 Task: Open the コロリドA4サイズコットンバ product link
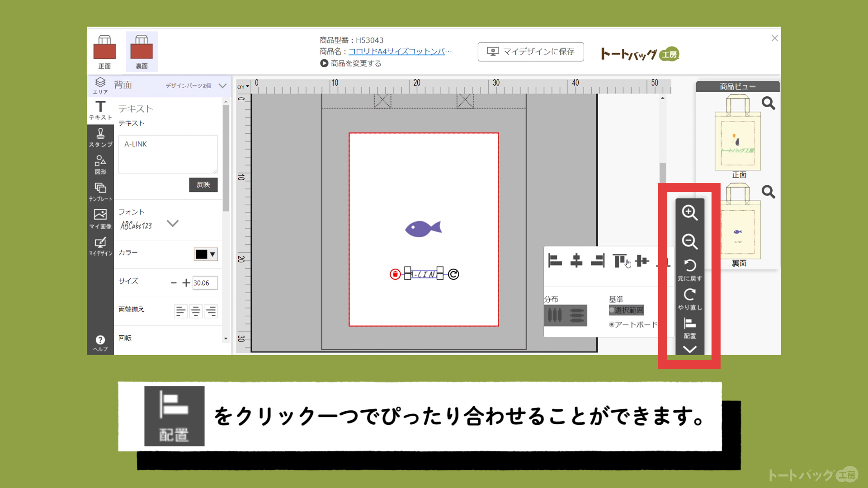400,52
